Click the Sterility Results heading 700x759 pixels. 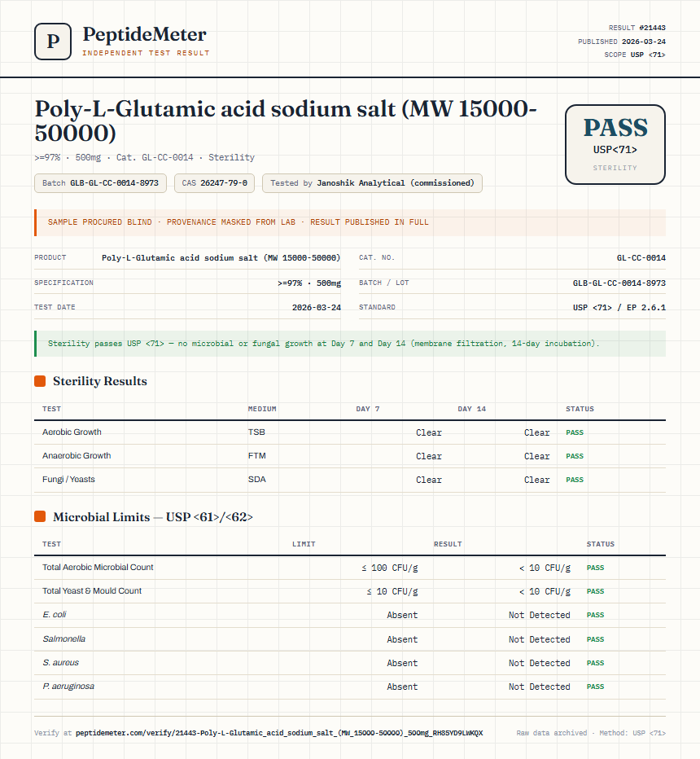[99, 381]
